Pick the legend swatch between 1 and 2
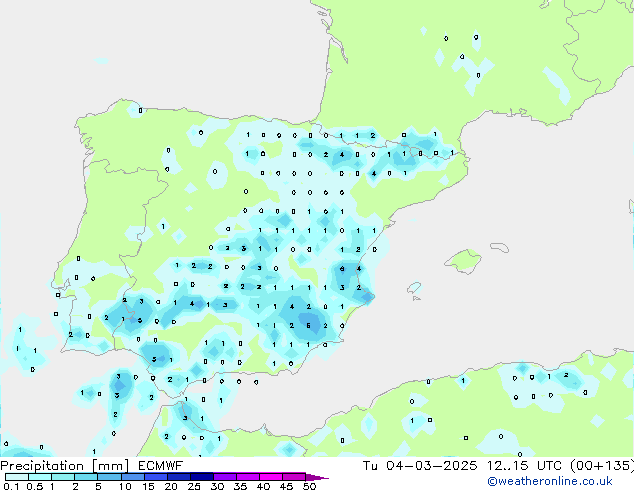This screenshot has width=634, height=490. pyautogui.click(x=63, y=477)
